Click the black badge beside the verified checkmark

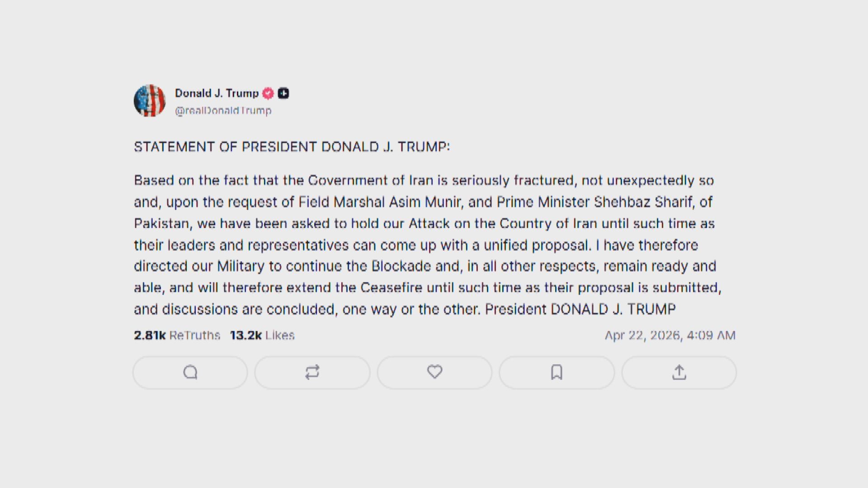click(x=283, y=94)
